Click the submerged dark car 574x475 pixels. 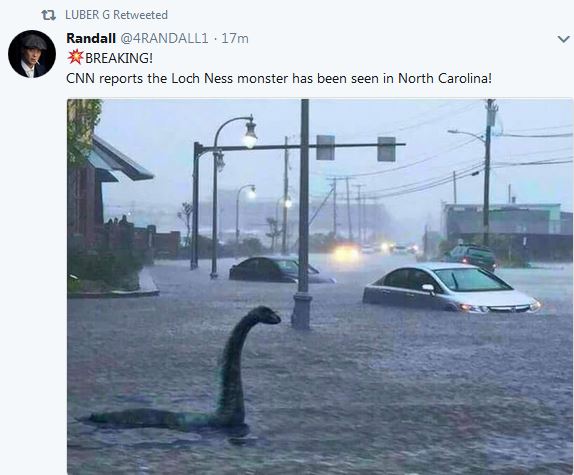(x=281, y=270)
